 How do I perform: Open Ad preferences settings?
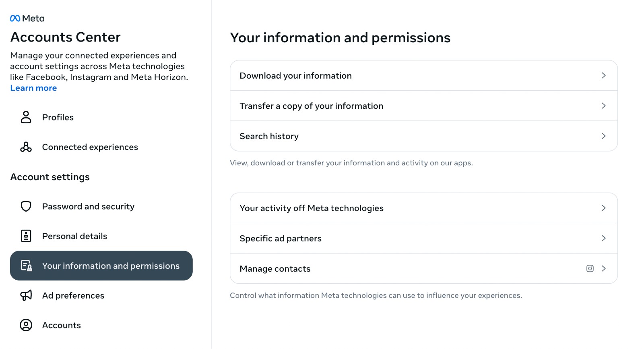pyautogui.click(x=101, y=295)
